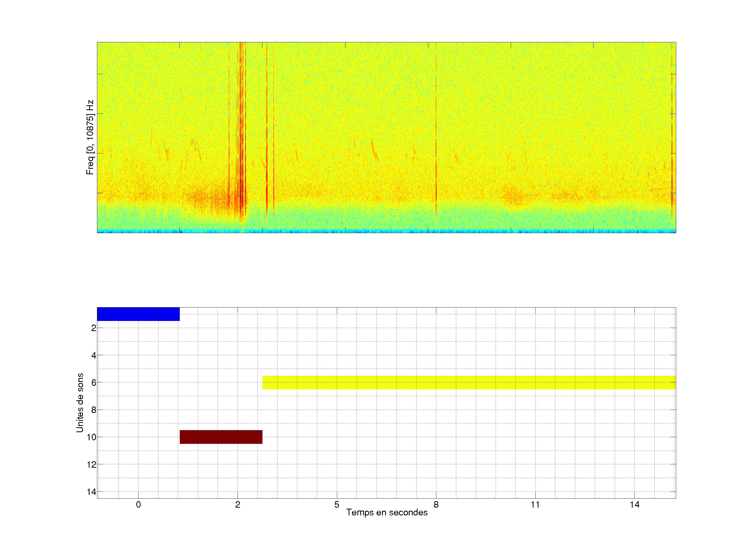The width and height of the screenshot is (747, 560).
Task: Click the yellow sound unit bar
Action: (469, 382)
